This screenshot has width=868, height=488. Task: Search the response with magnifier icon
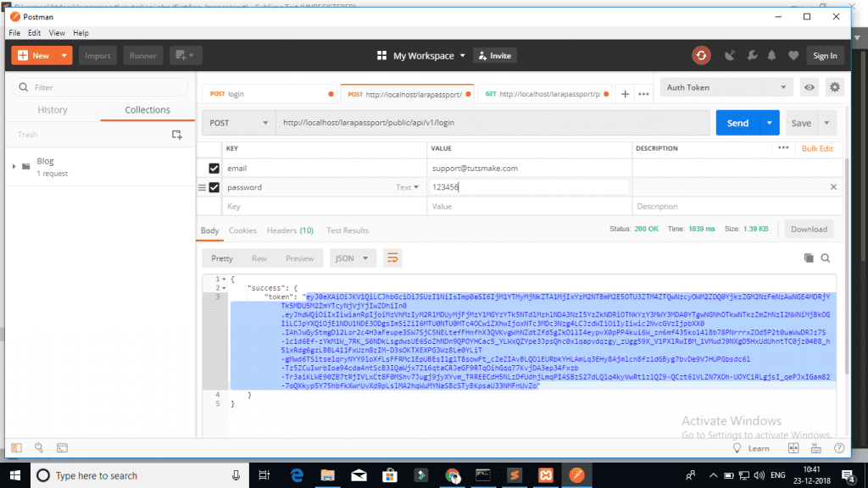pyautogui.click(x=825, y=258)
